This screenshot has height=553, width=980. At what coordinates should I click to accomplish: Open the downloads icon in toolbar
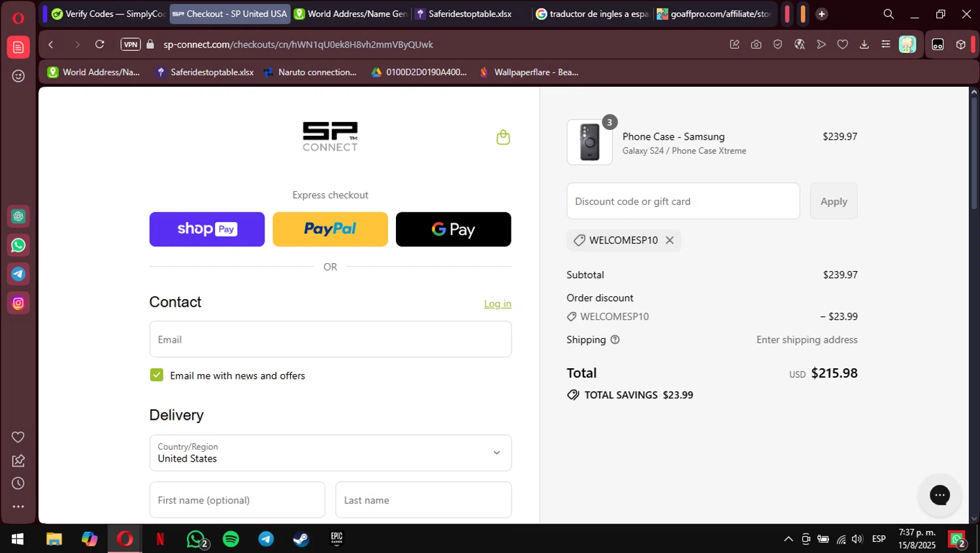(x=864, y=44)
